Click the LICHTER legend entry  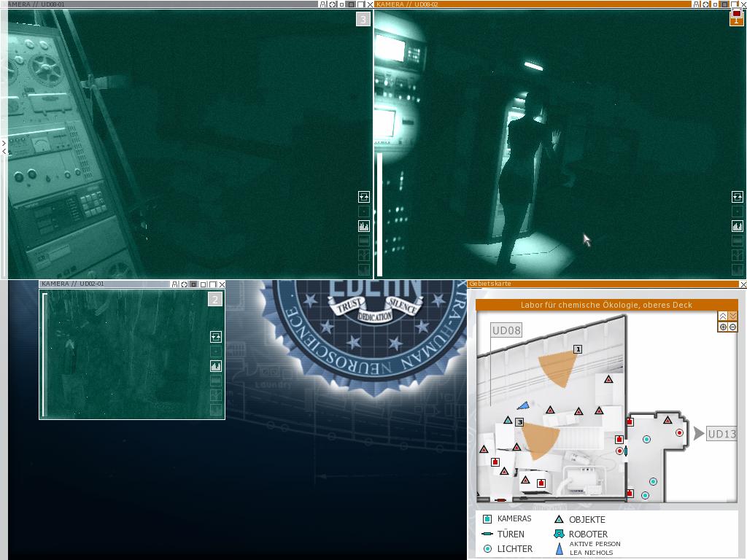tap(507, 548)
